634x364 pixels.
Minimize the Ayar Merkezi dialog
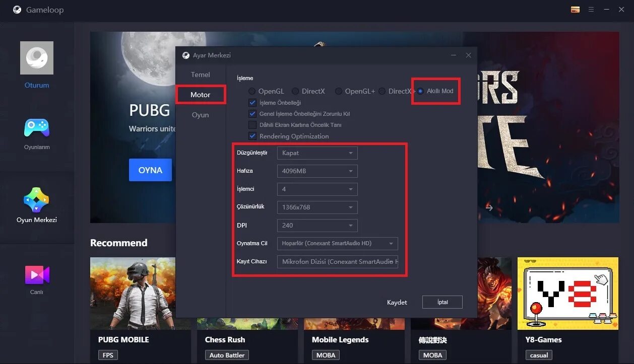(x=454, y=55)
